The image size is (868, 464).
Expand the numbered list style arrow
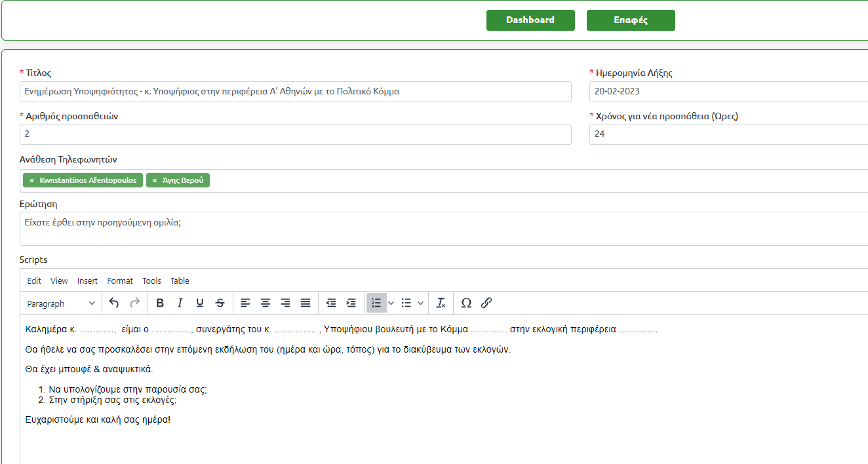pyautogui.click(x=391, y=303)
